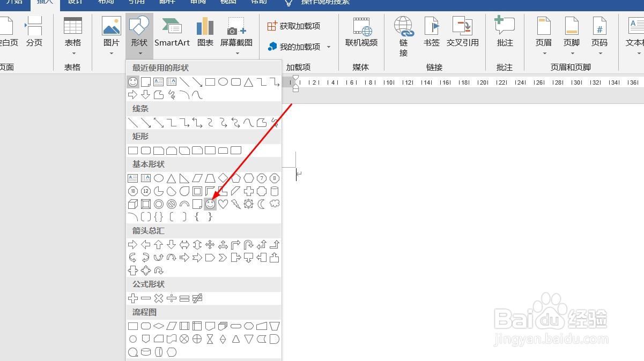The image size is (644, 361).
Task: Insert a smiley face shape
Action: click(210, 204)
